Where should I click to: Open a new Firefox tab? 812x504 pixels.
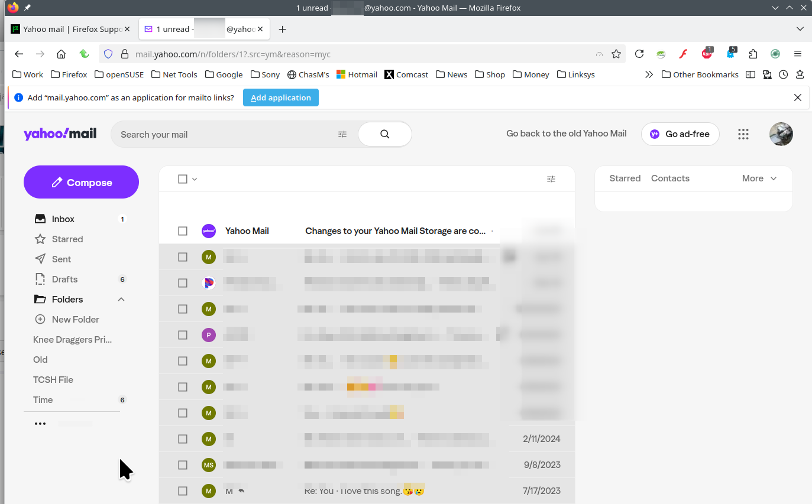[x=283, y=29]
